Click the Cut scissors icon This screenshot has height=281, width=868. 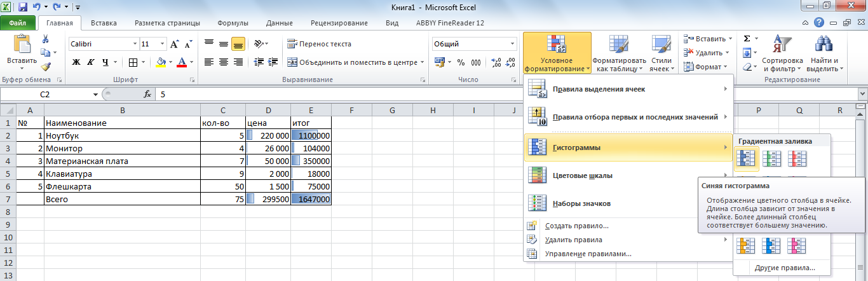[46, 38]
